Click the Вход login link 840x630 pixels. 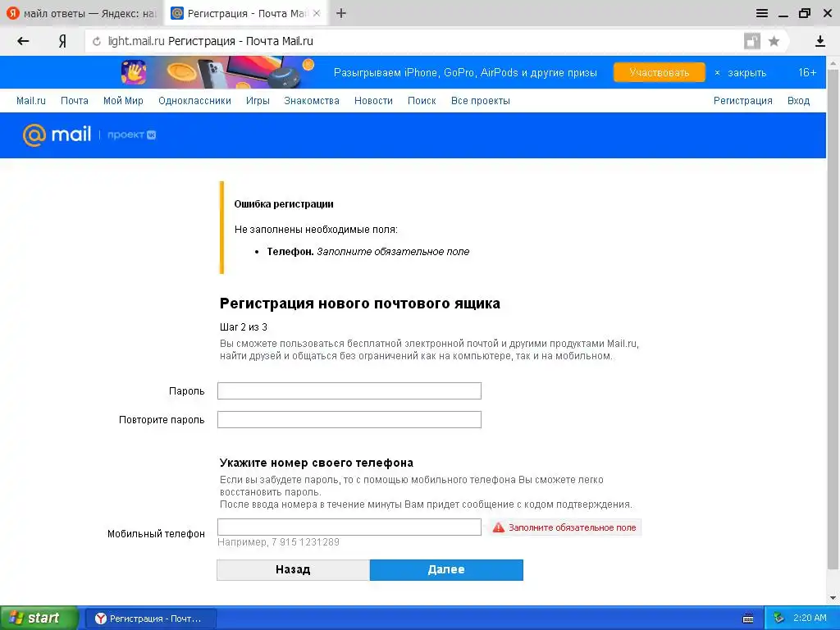click(798, 101)
